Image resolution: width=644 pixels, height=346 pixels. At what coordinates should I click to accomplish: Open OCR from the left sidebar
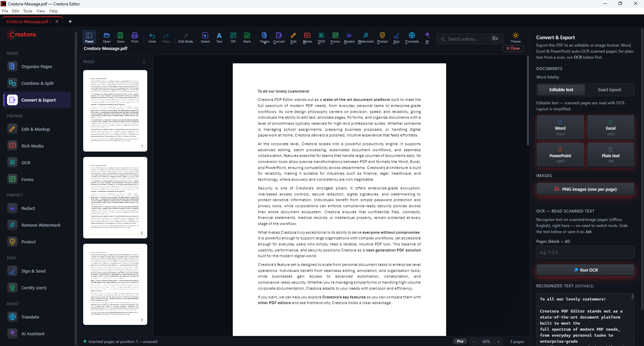[x=37, y=163]
